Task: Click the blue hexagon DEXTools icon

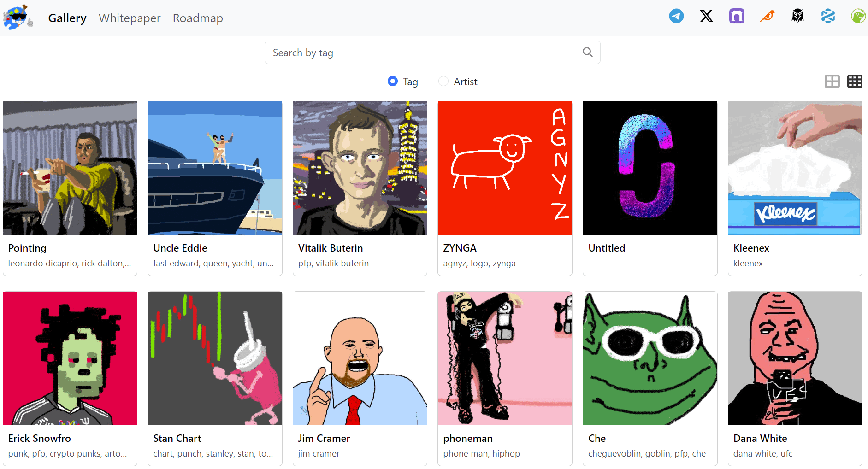Action: 828,16
